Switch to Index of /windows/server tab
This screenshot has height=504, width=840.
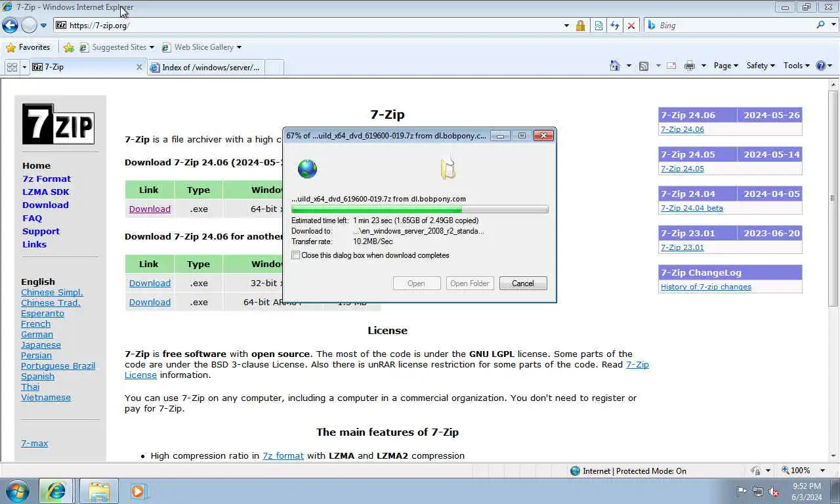tap(205, 67)
